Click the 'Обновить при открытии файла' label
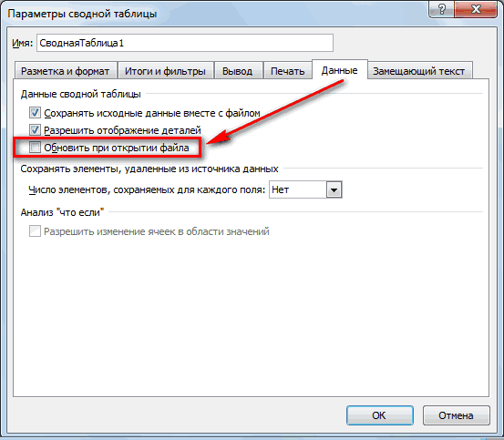 (117, 148)
